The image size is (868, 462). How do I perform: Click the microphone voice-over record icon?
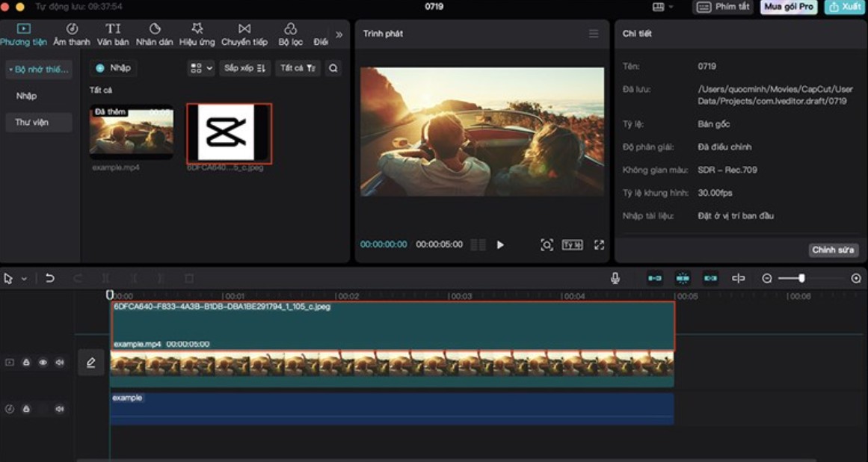615,278
